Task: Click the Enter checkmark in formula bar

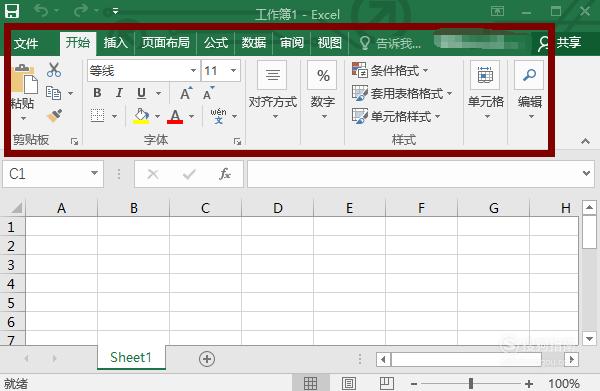Action: coord(189,174)
